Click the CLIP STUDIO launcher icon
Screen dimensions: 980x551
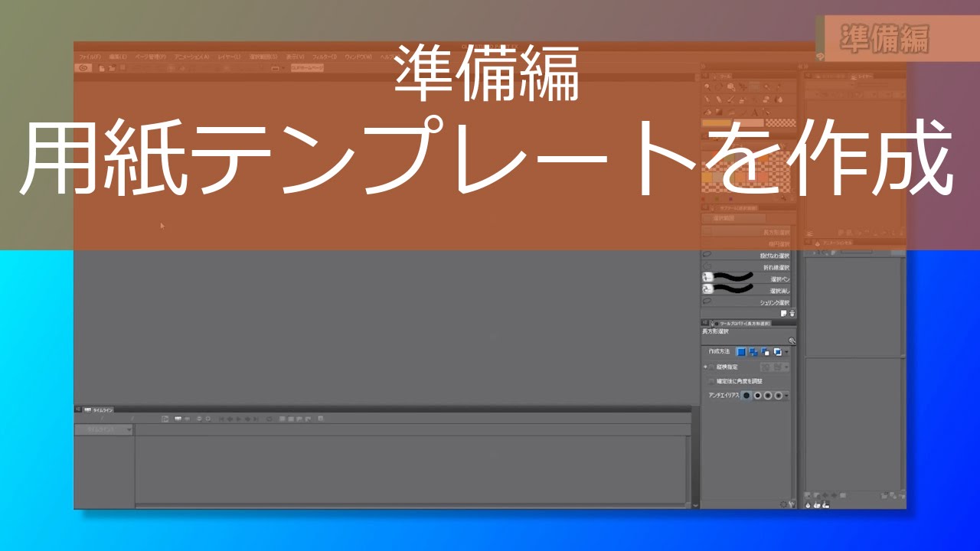[x=83, y=68]
